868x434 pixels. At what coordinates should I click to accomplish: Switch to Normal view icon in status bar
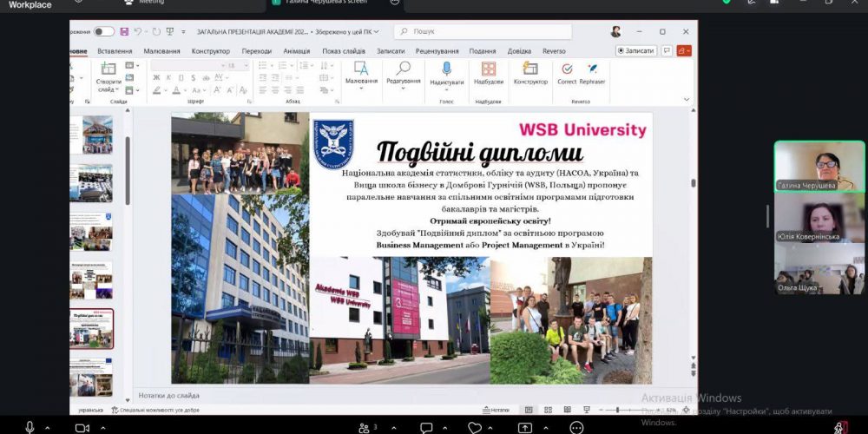529,411
